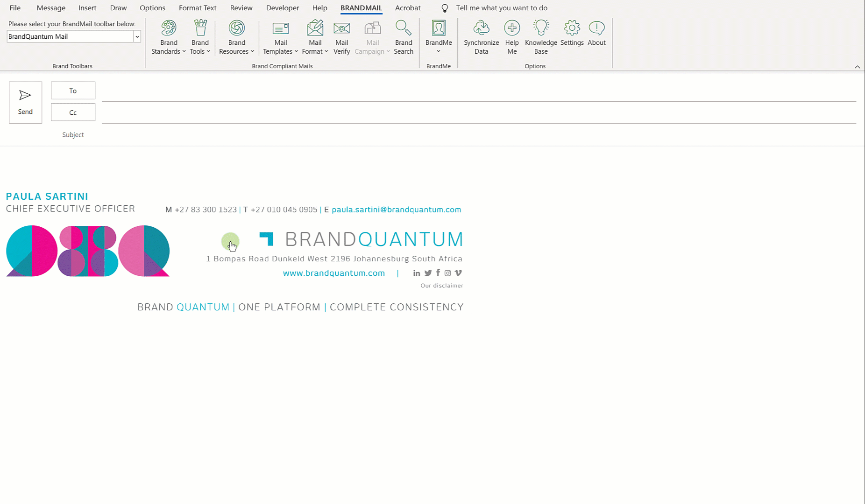Open the Brand Standards menu
This screenshot has height=504, width=865.
coord(169,37)
